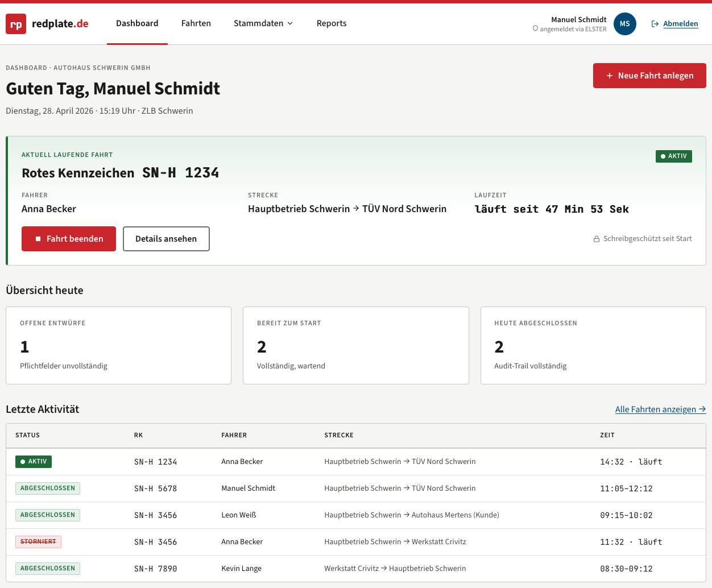The image size is (712, 588).
Task: Click the plus icon in Neue Fahrt anlegen
Action: point(610,76)
